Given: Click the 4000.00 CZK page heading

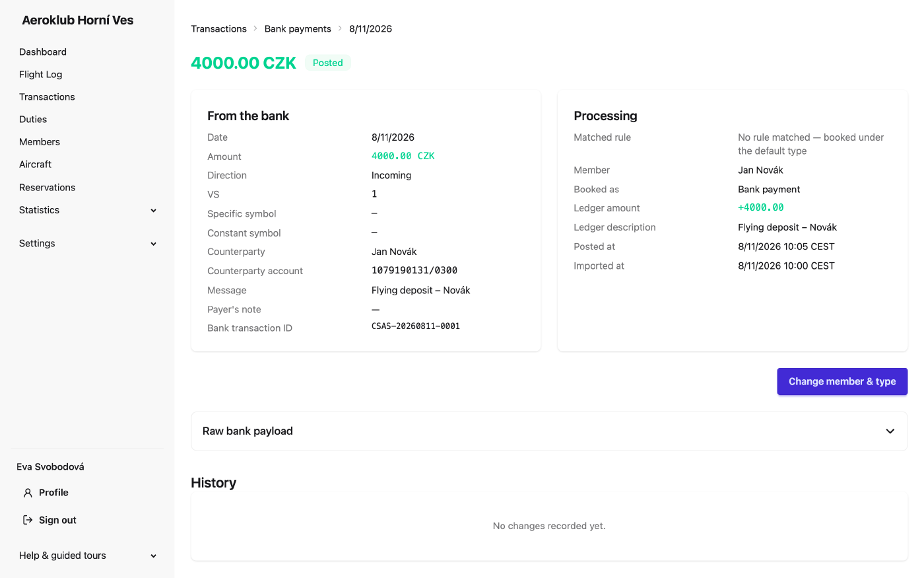Looking at the screenshot, I should coord(244,63).
